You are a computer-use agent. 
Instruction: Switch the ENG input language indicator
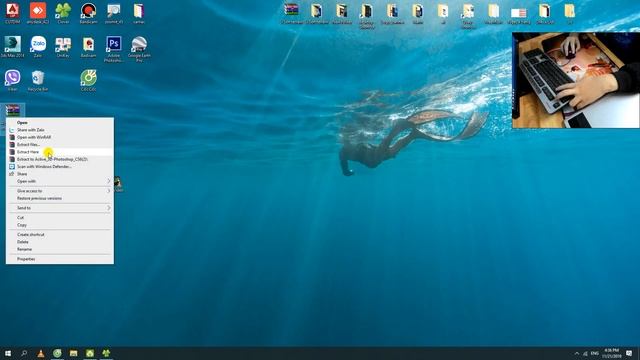tap(595, 353)
